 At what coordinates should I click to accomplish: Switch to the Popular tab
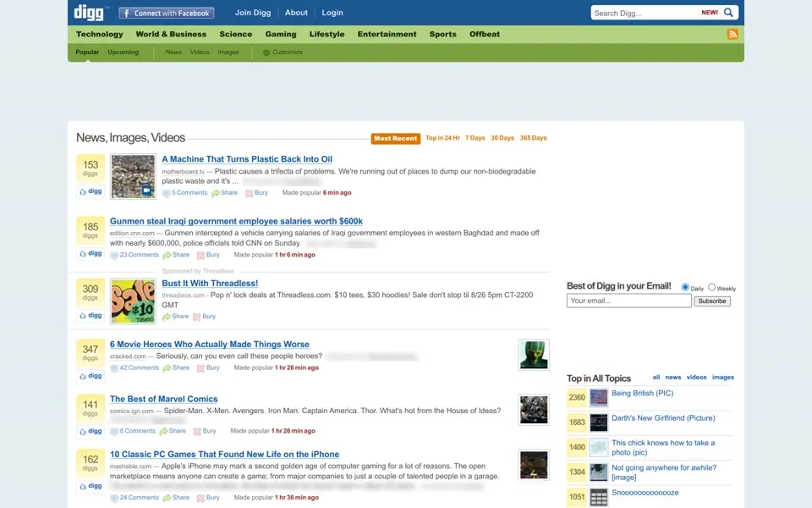[87, 52]
